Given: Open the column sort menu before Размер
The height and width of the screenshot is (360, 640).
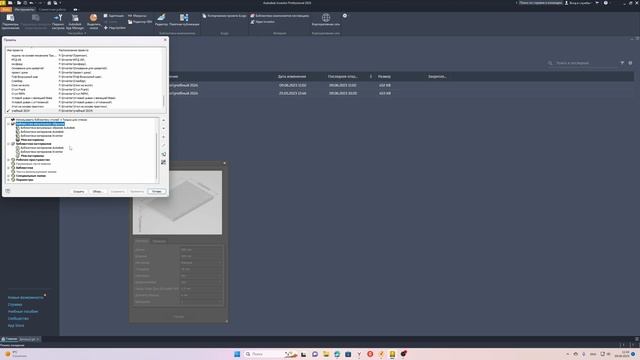Looking at the screenshot, I should coord(371,76).
